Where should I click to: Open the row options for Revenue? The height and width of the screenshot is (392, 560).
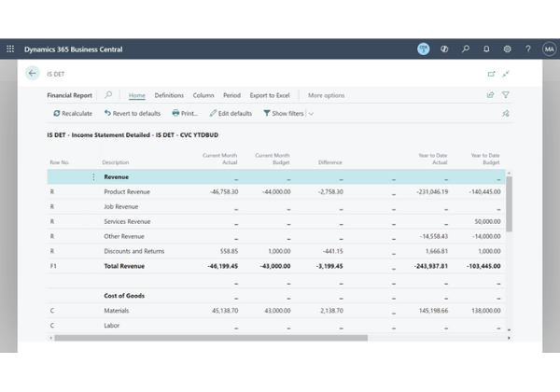[x=92, y=176]
